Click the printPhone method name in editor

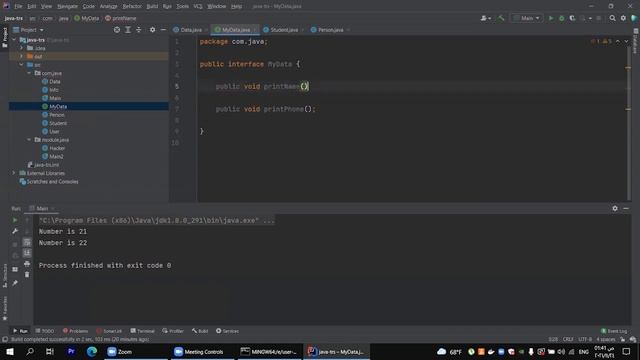284,109
